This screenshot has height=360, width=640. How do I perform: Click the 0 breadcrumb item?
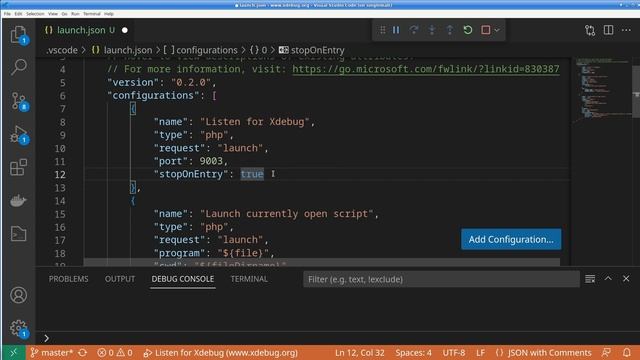(x=264, y=50)
